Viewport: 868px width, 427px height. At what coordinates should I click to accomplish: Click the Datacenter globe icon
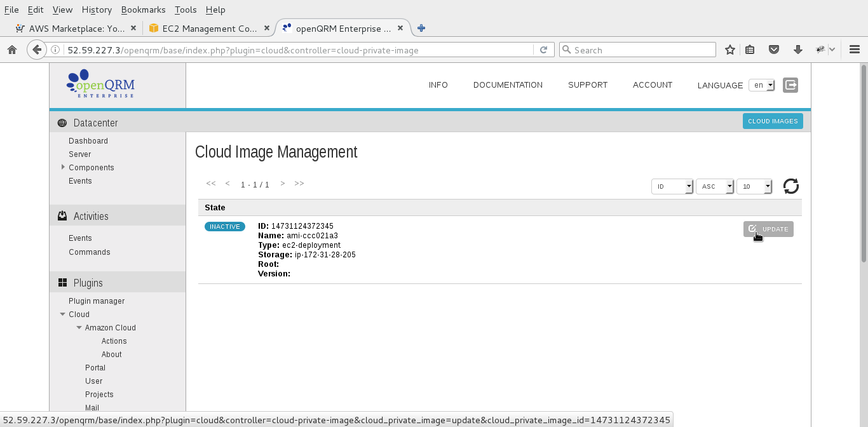[x=62, y=123]
